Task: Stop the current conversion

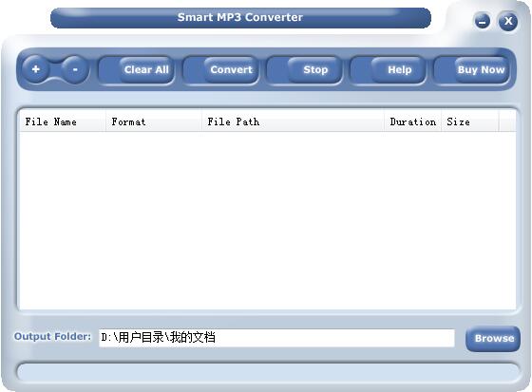Action: 315,69
